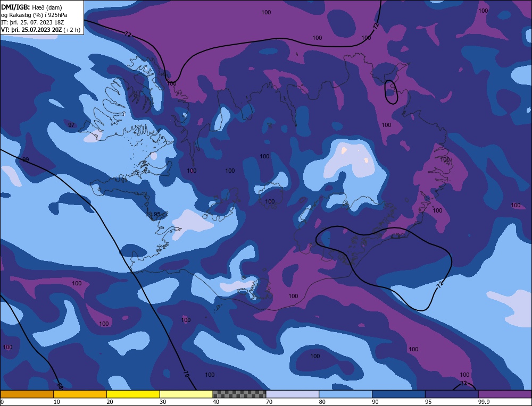Click the purple 99.9+ legend swatch
Image resolution: width=532 pixels, height=406 pixels.
[x=505, y=394]
